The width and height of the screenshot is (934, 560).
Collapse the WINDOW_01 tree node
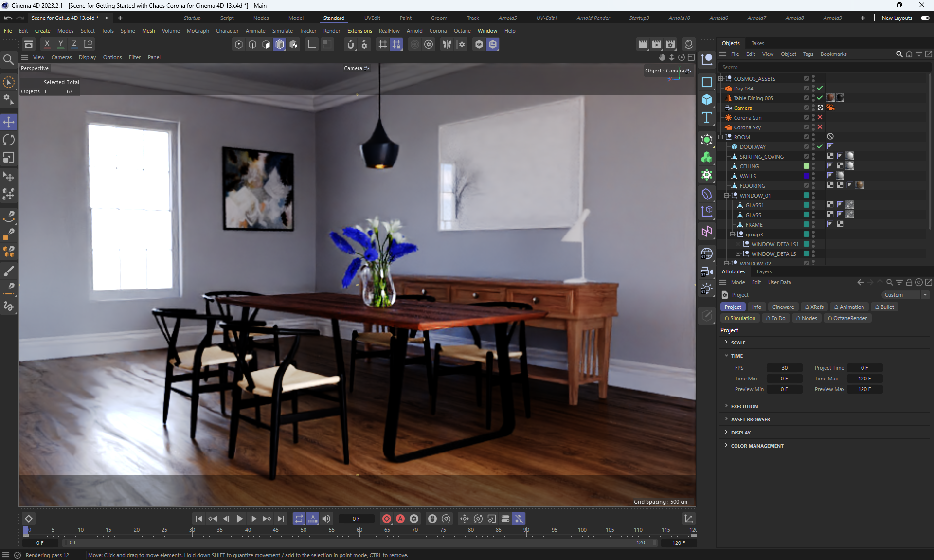tap(727, 196)
